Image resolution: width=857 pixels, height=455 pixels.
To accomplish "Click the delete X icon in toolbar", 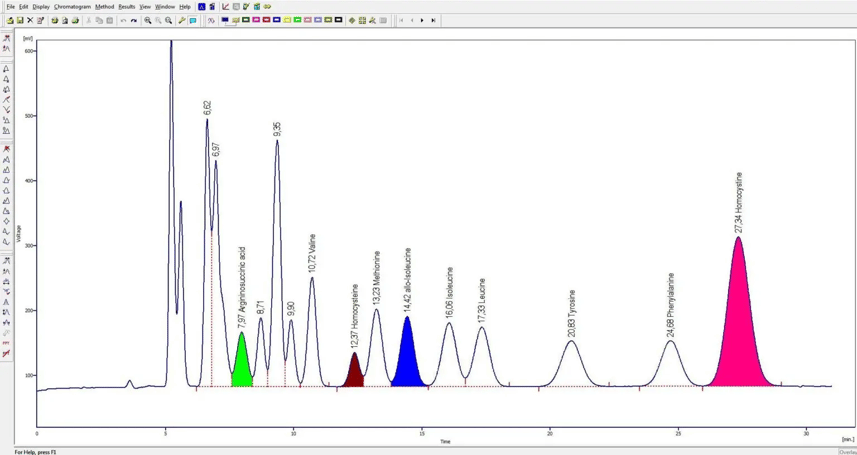I will [x=30, y=20].
